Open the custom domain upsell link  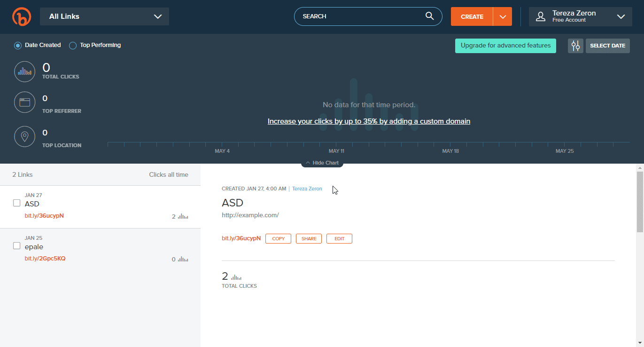tap(369, 121)
